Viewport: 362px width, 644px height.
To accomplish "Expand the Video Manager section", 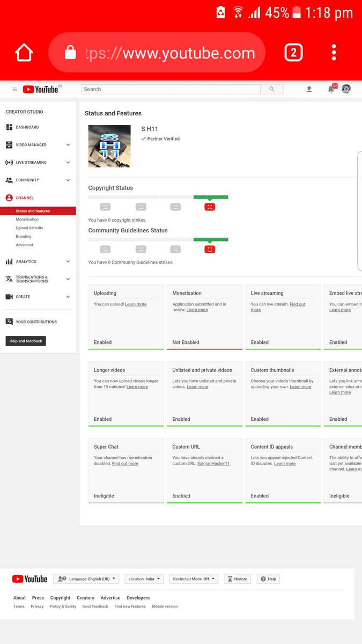I will (68, 145).
